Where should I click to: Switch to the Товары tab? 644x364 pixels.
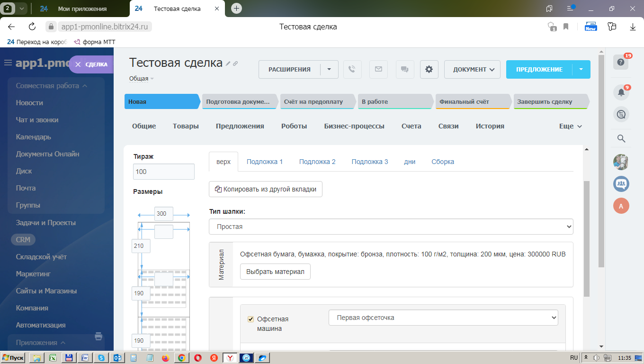[186, 126]
